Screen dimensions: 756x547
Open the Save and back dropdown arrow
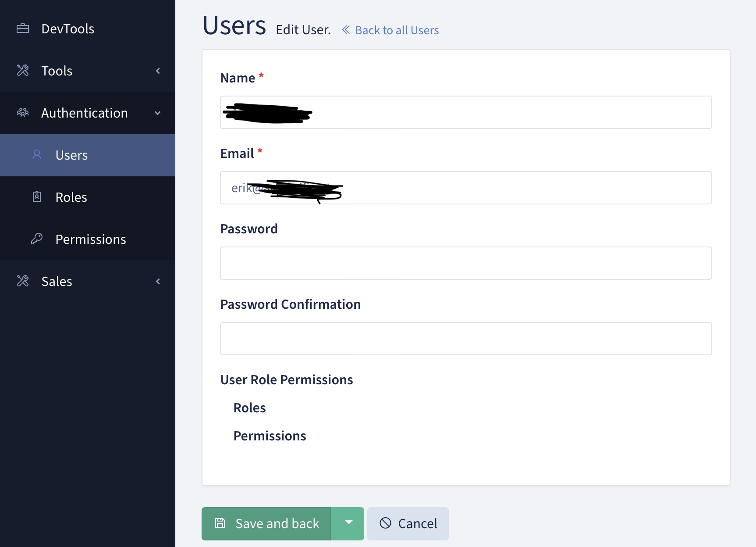(x=348, y=523)
